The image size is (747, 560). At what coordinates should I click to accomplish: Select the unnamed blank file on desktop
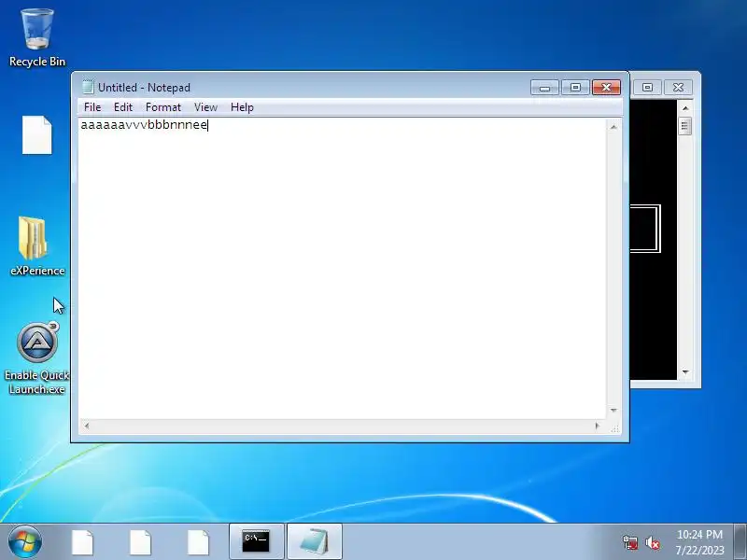37,134
